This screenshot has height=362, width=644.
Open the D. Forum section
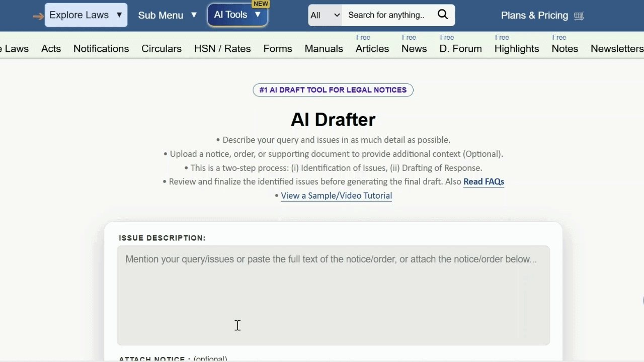click(x=461, y=49)
